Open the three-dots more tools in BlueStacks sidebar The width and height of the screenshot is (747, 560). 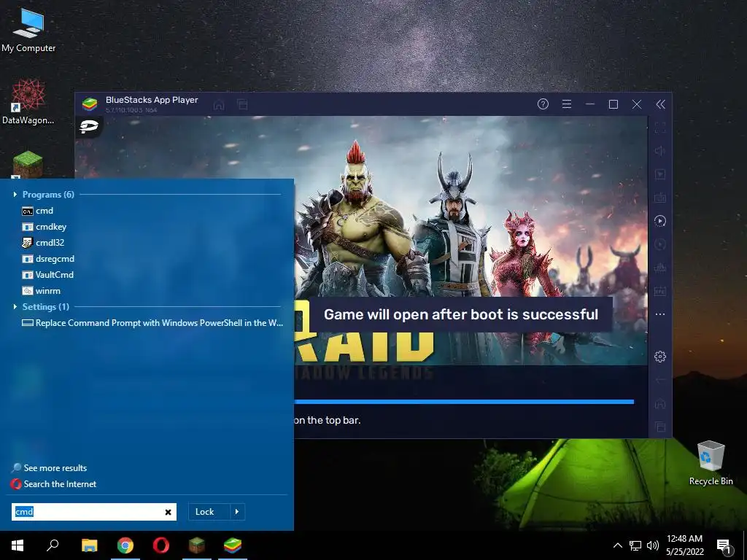coord(659,314)
